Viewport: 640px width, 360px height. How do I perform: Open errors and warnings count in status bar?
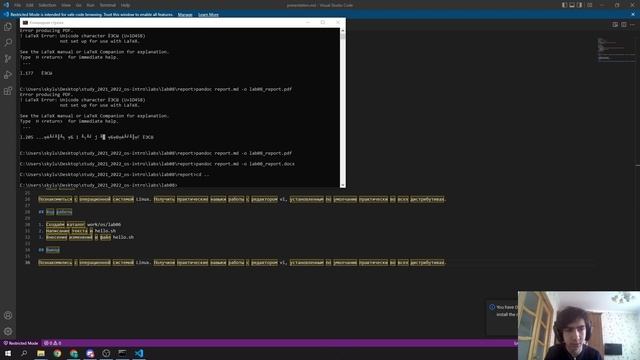tap(52, 343)
